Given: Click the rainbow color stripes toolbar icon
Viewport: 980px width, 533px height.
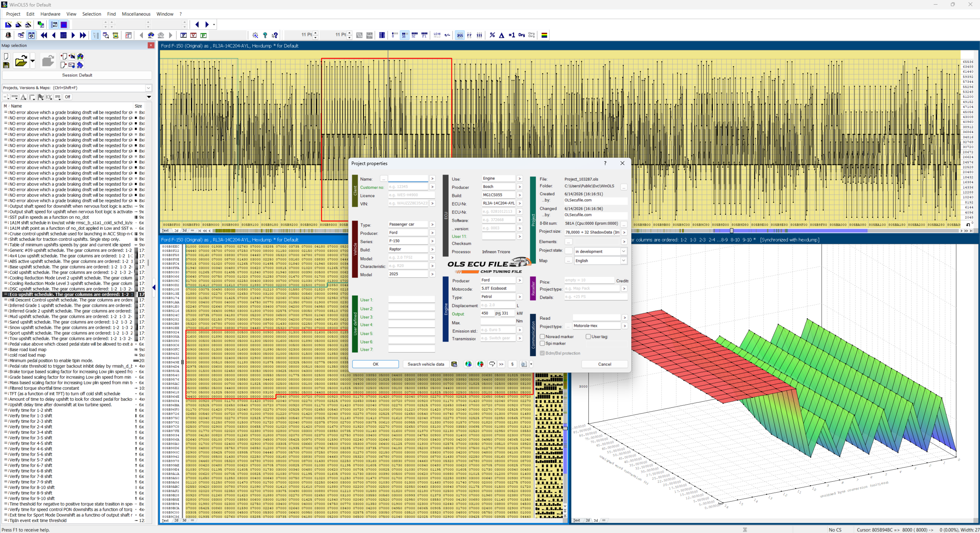Looking at the screenshot, I should point(544,35).
